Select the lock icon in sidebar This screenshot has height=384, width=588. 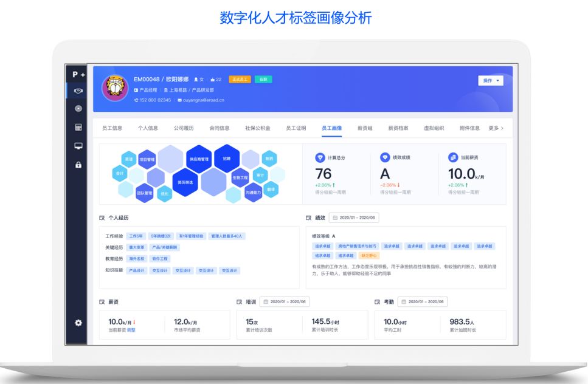tap(78, 165)
